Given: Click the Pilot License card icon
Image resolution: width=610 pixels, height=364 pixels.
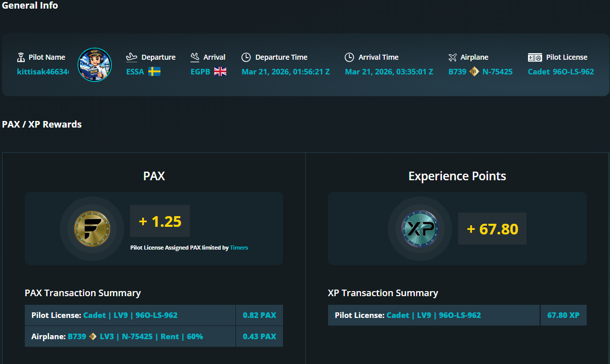Looking at the screenshot, I should tap(535, 57).
